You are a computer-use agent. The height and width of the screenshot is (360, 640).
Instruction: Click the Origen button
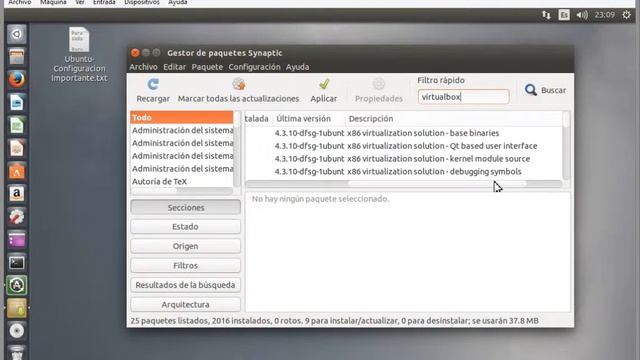pyautogui.click(x=185, y=246)
